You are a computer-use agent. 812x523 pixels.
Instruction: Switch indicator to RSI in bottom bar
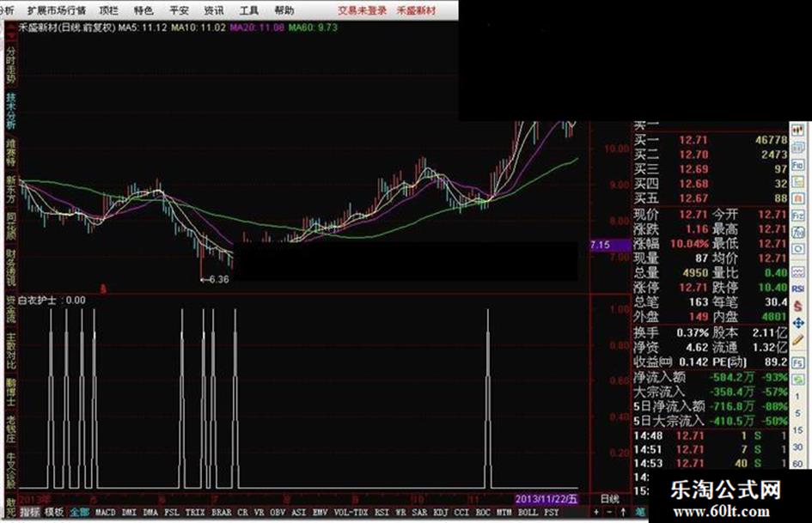[x=382, y=512]
